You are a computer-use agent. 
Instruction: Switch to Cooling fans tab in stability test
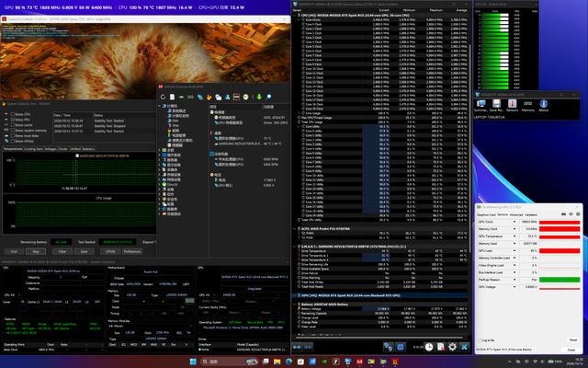coord(33,149)
